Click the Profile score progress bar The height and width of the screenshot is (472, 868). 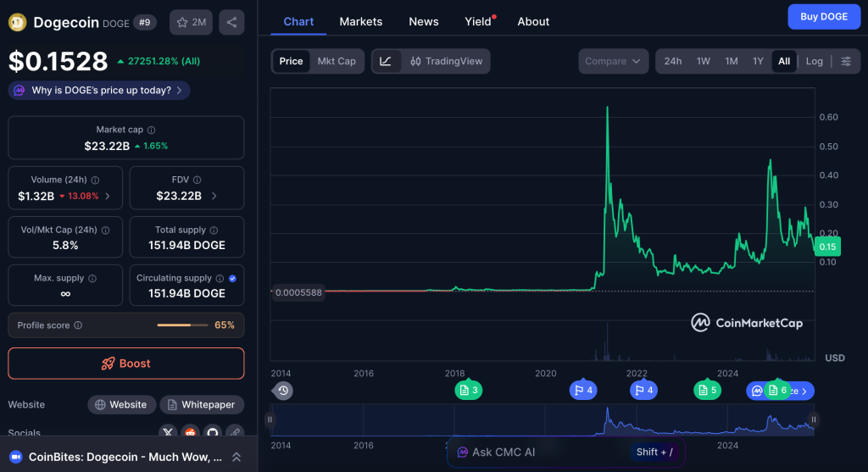click(183, 325)
